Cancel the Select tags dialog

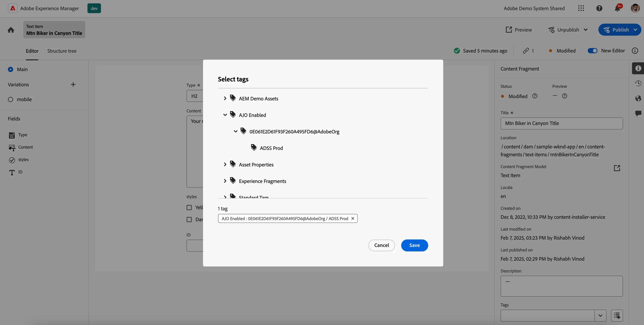pyautogui.click(x=381, y=245)
